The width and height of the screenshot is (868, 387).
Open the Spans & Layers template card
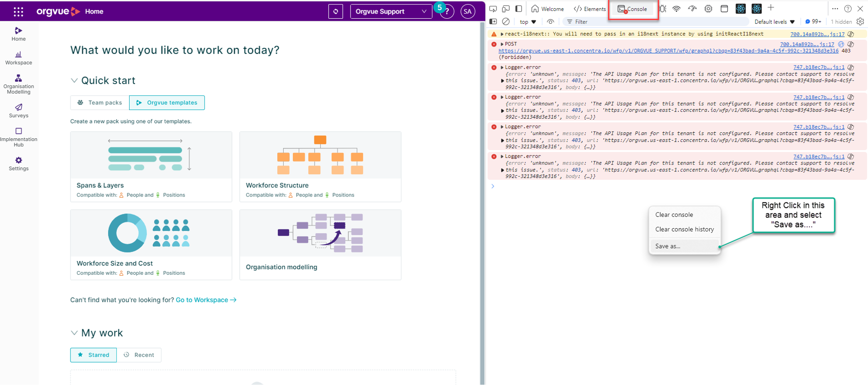[x=151, y=167]
